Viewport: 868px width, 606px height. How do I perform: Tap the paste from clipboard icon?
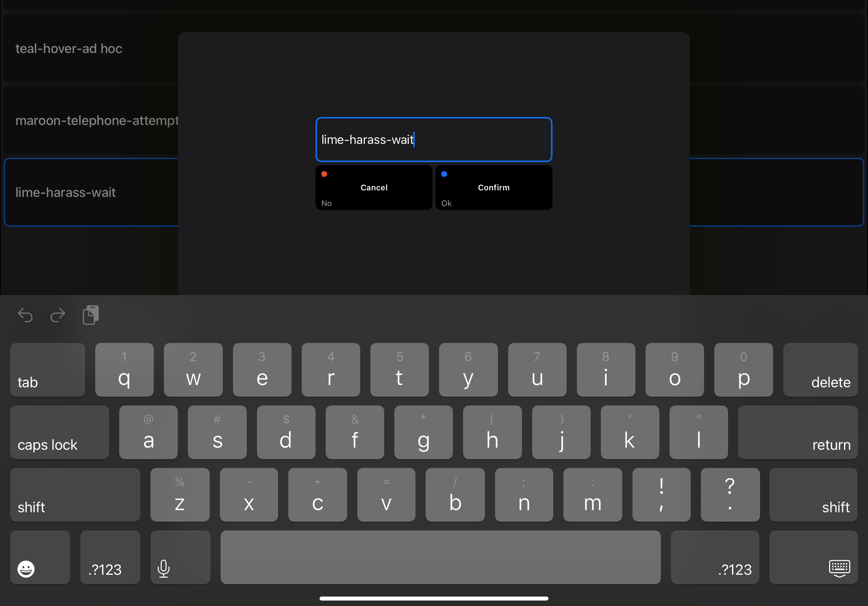point(90,315)
